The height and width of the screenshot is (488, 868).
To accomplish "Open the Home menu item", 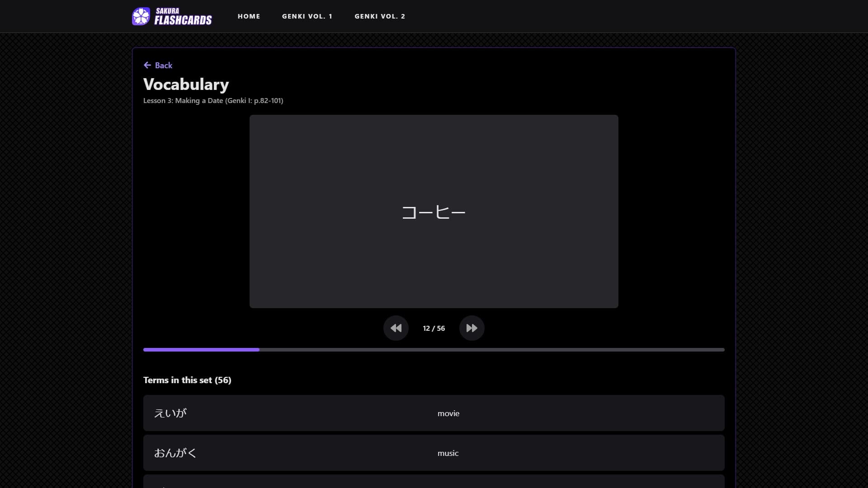I will [x=249, y=16].
